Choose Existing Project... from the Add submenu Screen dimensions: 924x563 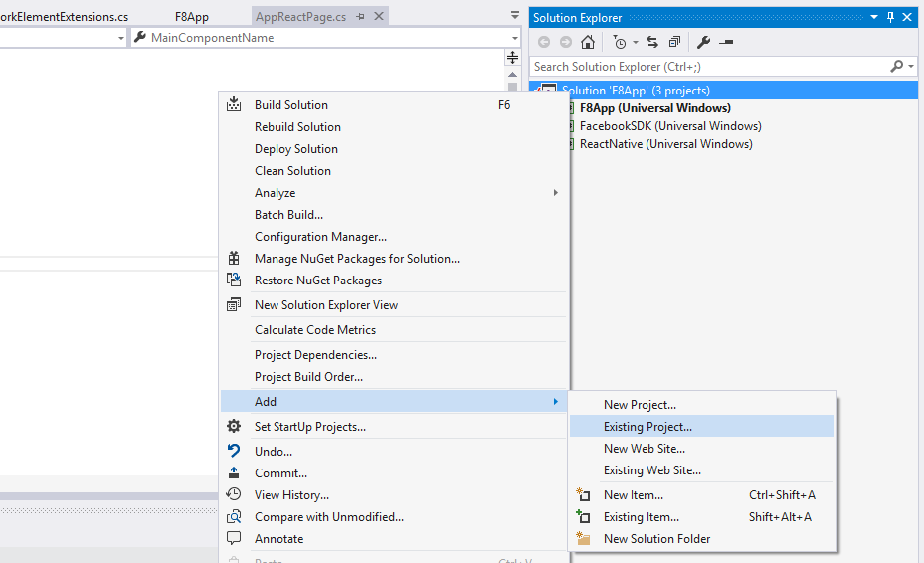(x=647, y=427)
